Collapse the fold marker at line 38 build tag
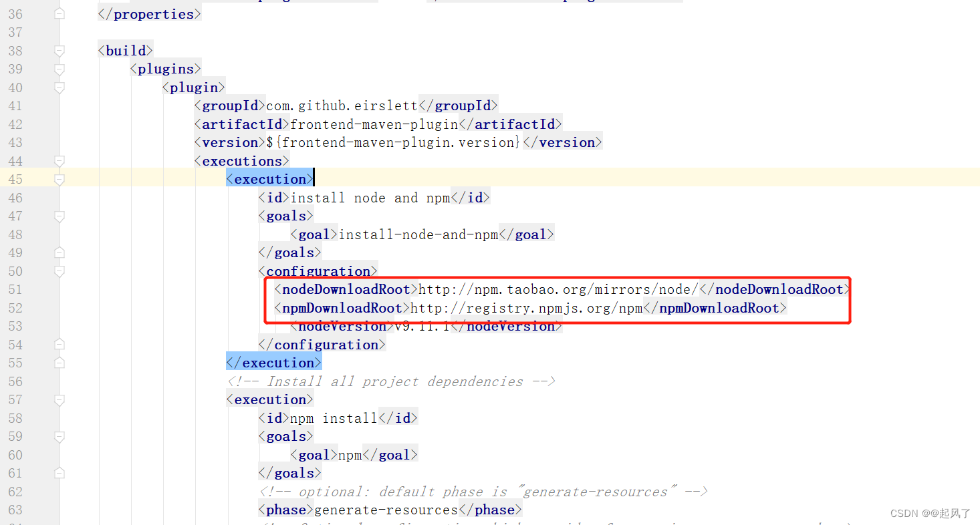Viewport: 980px width, 525px height. tap(59, 51)
